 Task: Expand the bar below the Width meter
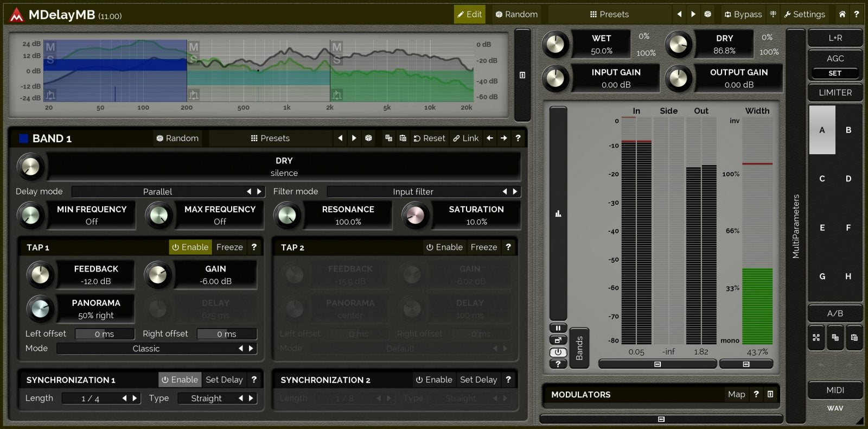coord(746,364)
